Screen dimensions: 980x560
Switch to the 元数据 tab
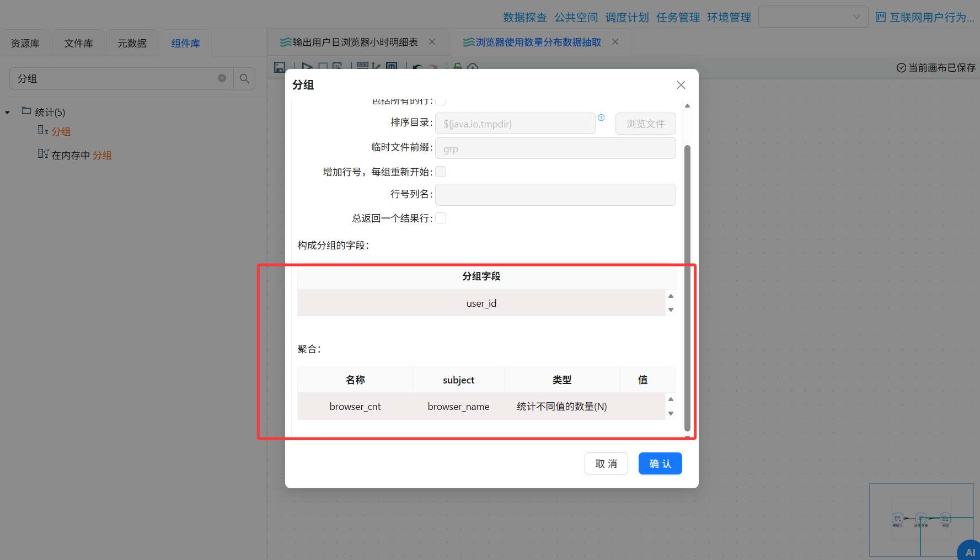[x=132, y=43]
